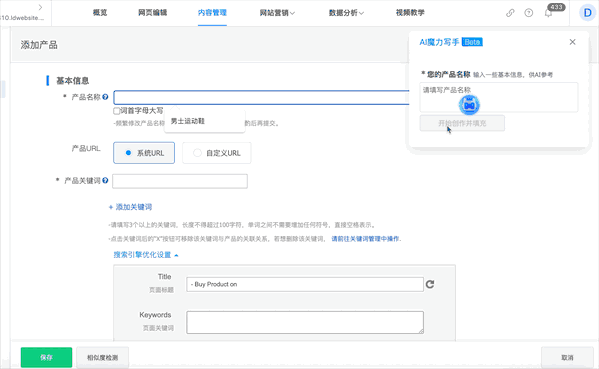Viewport: 599px width, 369px height.
Task: Close the AI魔力写手 panel
Action: pyautogui.click(x=572, y=42)
